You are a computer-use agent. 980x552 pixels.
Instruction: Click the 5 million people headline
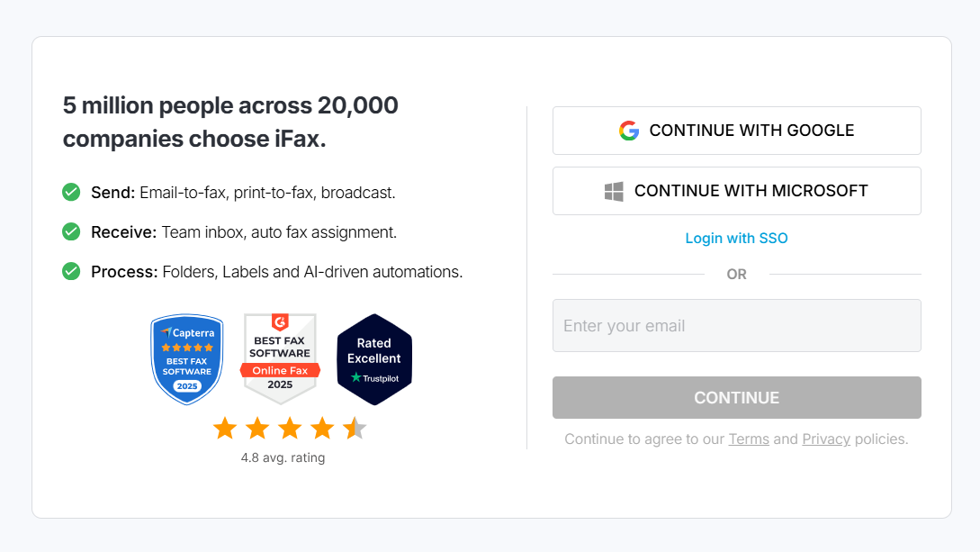coord(230,122)
